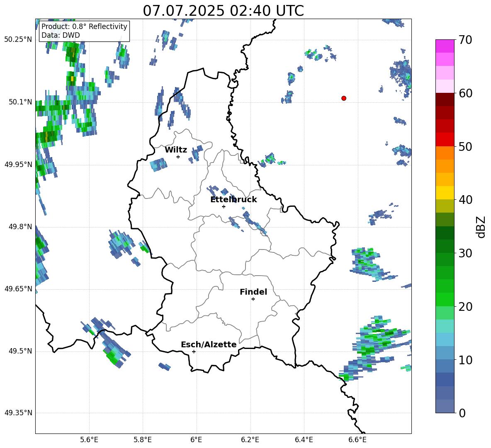Click the 49.8°N latitude label

20,227
